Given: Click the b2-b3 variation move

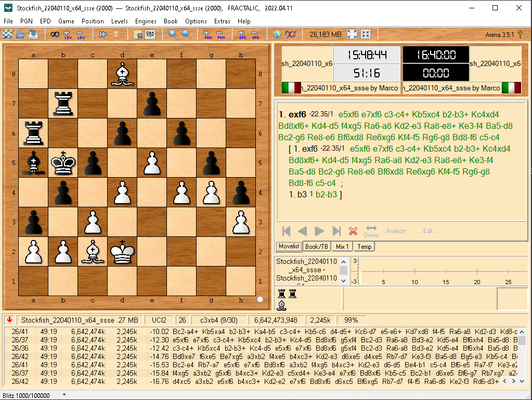Looking at the screenshot, I should [326, 195].
